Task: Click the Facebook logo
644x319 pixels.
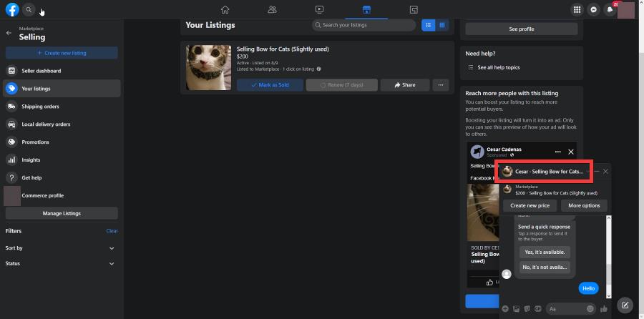Action: pyautogui.click(x=12, y=9)
